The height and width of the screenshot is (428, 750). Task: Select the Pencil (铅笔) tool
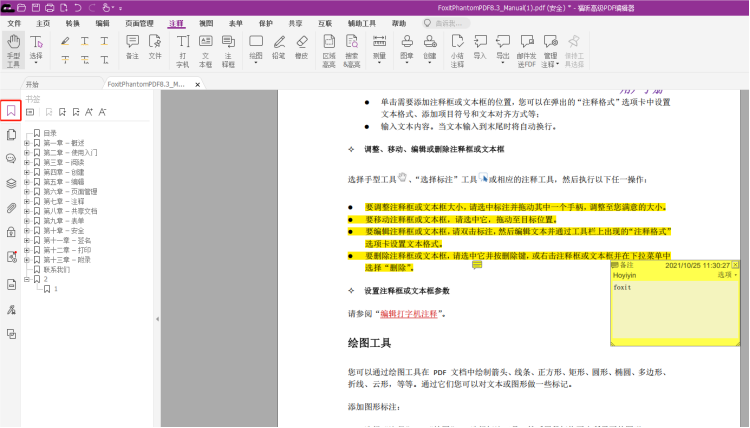tap(279, 47)
